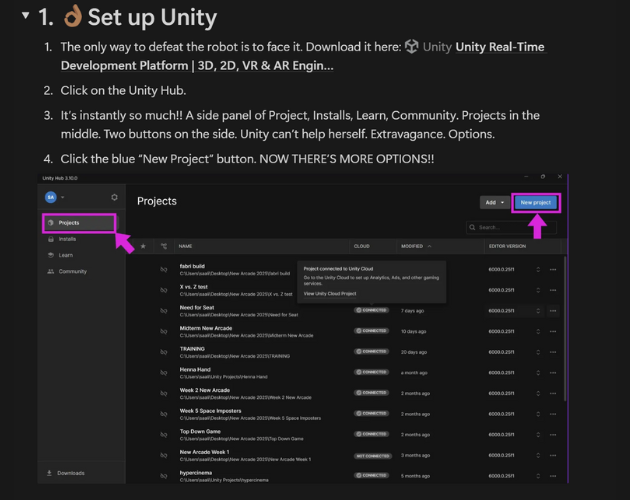Open three-dot menu for X vs. Z test
This screenshot has width=630, height=500.
click(x=553, y=290)
